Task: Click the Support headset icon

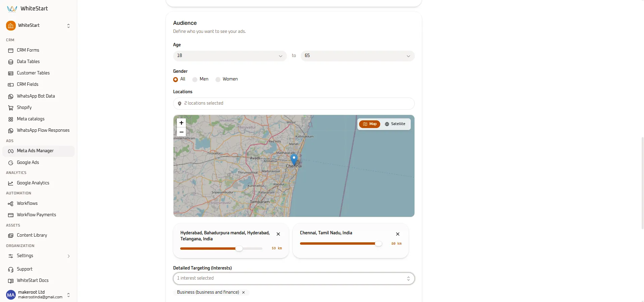Action: [11, 269]
